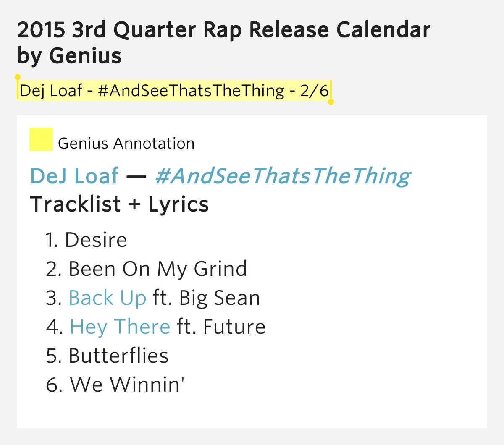Screen dimensions: 504x445
Task: Click the page title 2015 3rd Quarter Rap Release Calendar
Action: [224, 29]
